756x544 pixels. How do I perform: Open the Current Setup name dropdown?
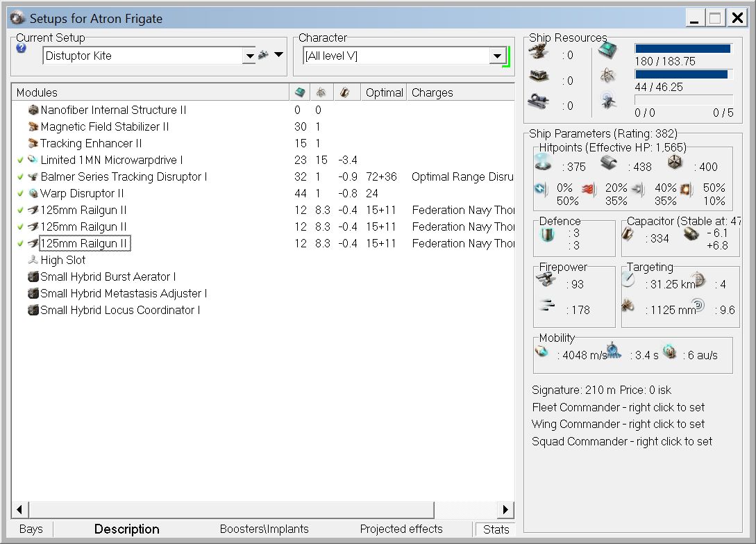click(x=249, y=56)
